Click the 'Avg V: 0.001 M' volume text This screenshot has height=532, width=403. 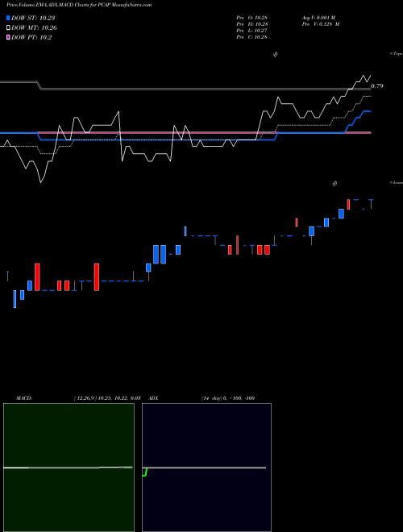(319, 18)
